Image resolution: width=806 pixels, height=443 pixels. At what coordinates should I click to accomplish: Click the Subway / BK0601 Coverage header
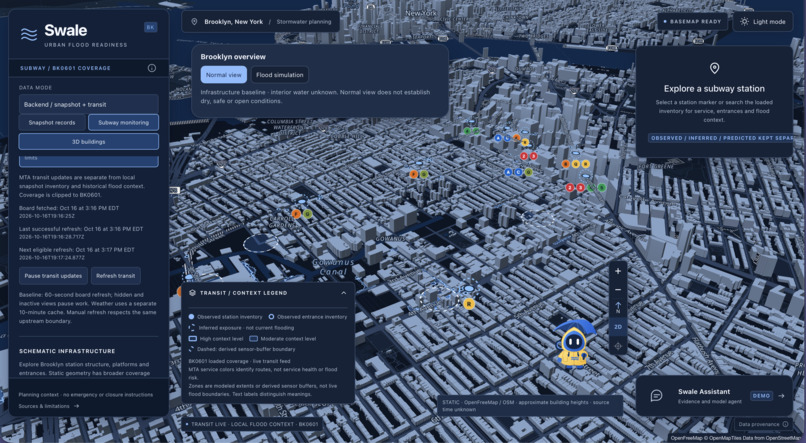pyautogui.click(x=65, y=68)
